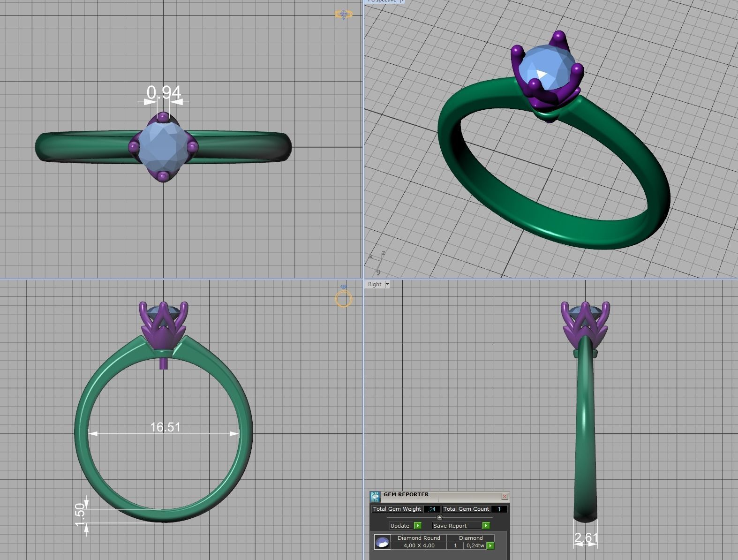Collapse the Gem Reporter summary with the up arrow
Screen dimensions: 738x560
point(439,517)
